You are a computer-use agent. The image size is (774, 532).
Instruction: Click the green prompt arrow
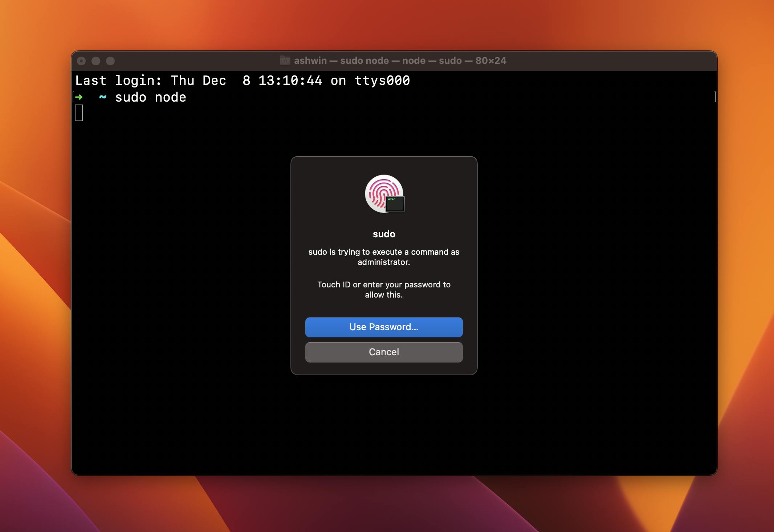(x=79, y=97)
